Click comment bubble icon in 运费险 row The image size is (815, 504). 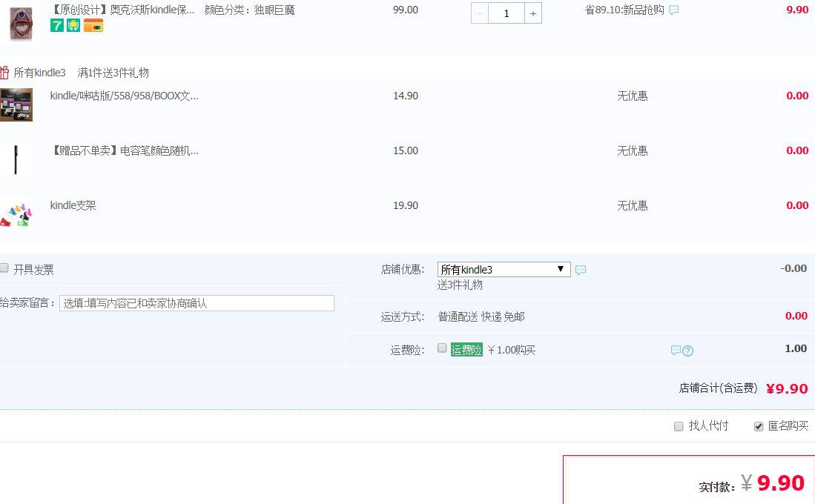[676, 351]
